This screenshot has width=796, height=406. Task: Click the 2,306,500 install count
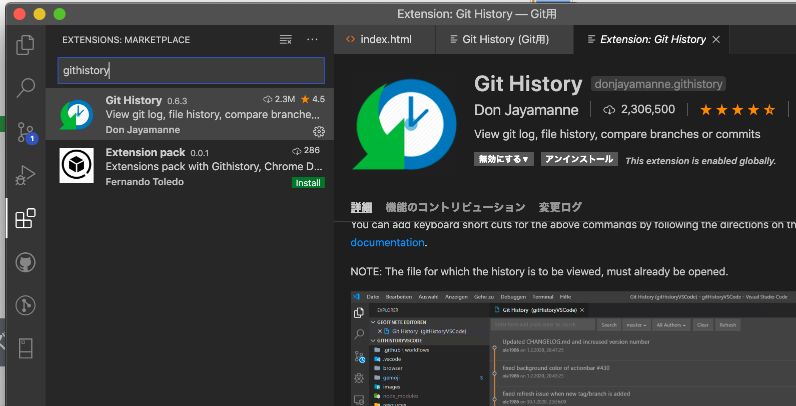[639, 110]
